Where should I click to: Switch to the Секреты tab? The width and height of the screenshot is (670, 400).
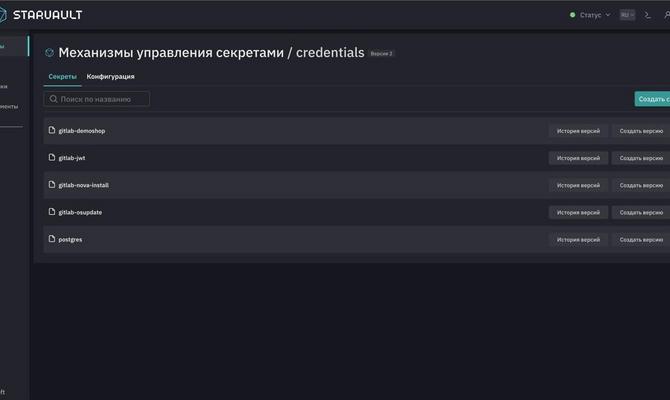click(63, 76)
